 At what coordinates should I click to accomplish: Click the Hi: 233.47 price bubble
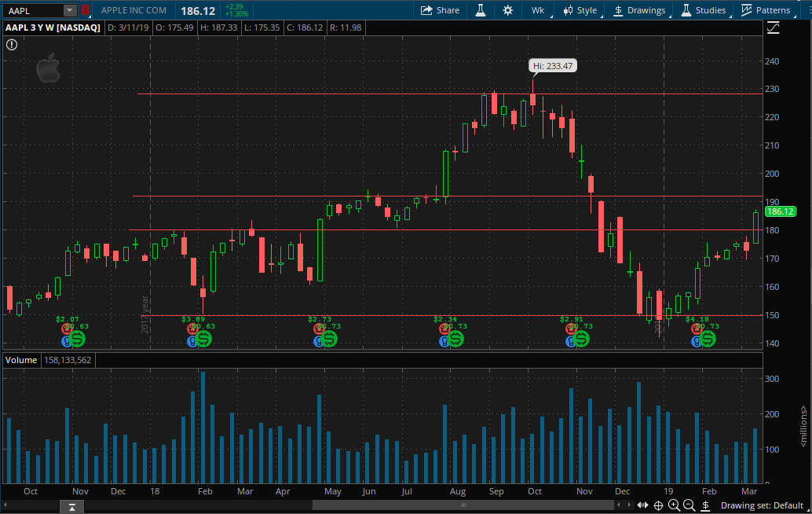553,66
